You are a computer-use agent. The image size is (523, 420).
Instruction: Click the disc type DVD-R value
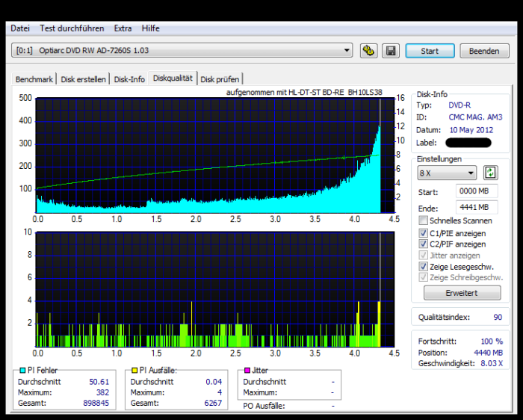pyautogui.click(x=459, y=105)
